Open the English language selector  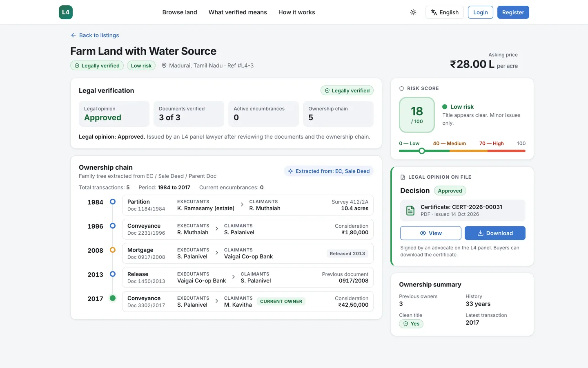tap(445, 12)
